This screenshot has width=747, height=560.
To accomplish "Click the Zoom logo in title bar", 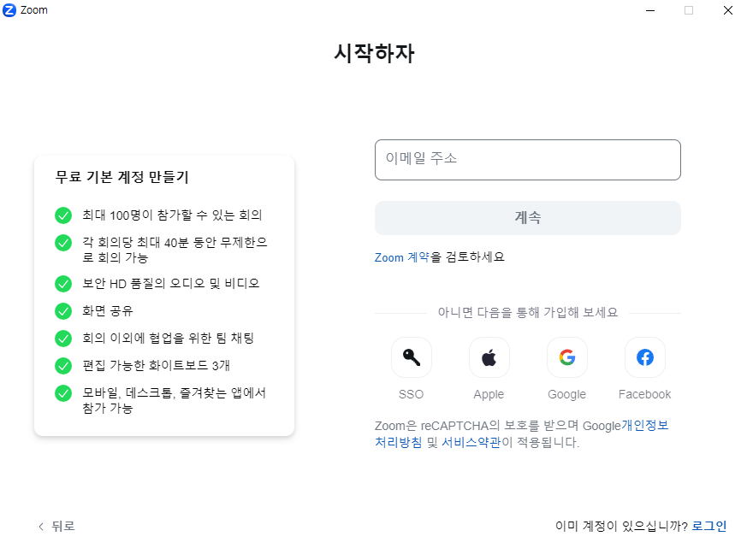I will coord(9,10).
